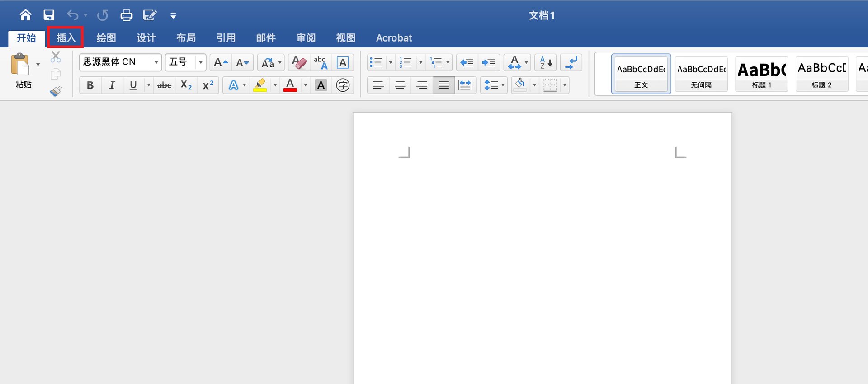
Task: Click the Save icon in title bar
Action: click(x=49, y=15)
